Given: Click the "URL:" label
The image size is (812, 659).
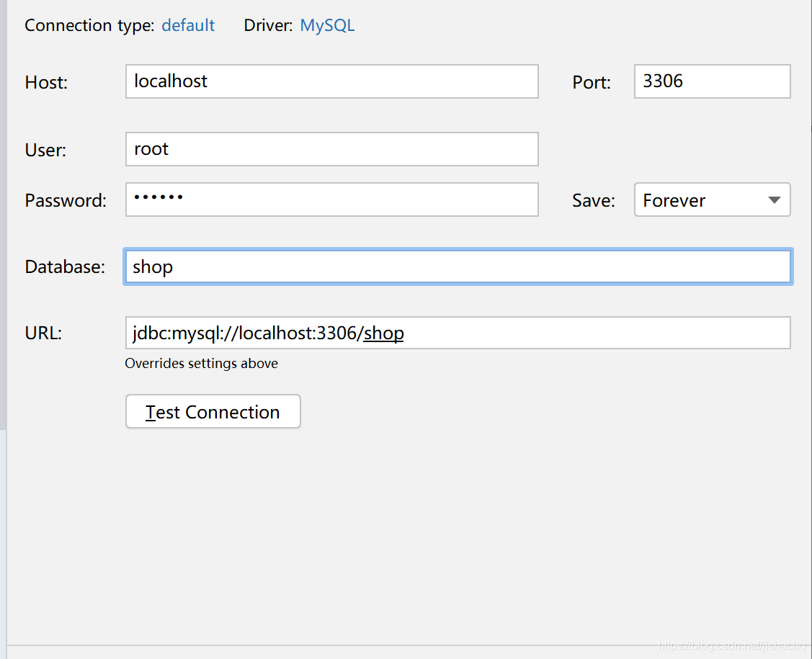Looking at the screenshot, I should click(43, 333).
